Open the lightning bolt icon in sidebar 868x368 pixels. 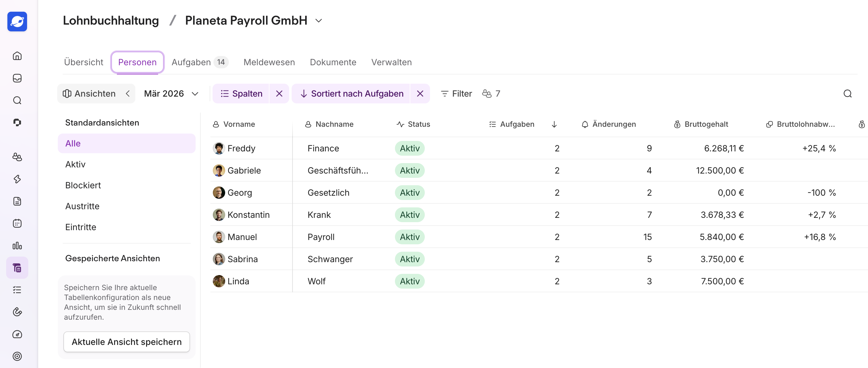click(x=17, y=179)
